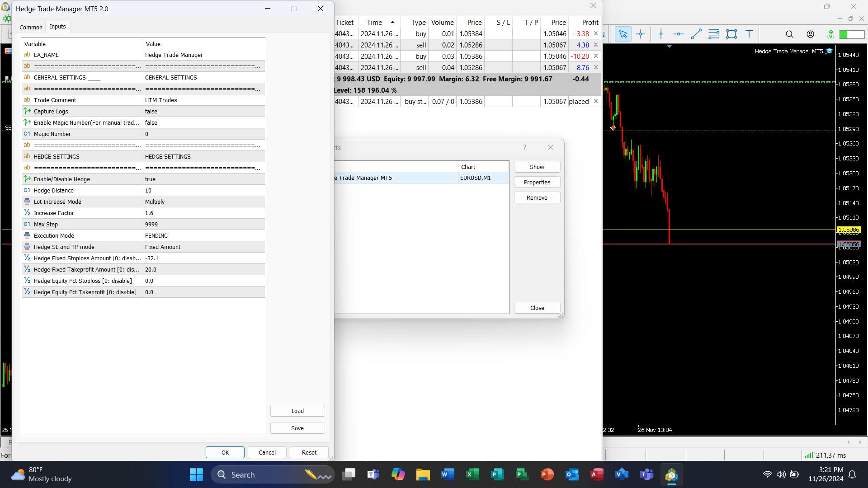Open File Explorer from the taskbar
The height and width of the screenshot is (488, 868).
tap(423, 474)
